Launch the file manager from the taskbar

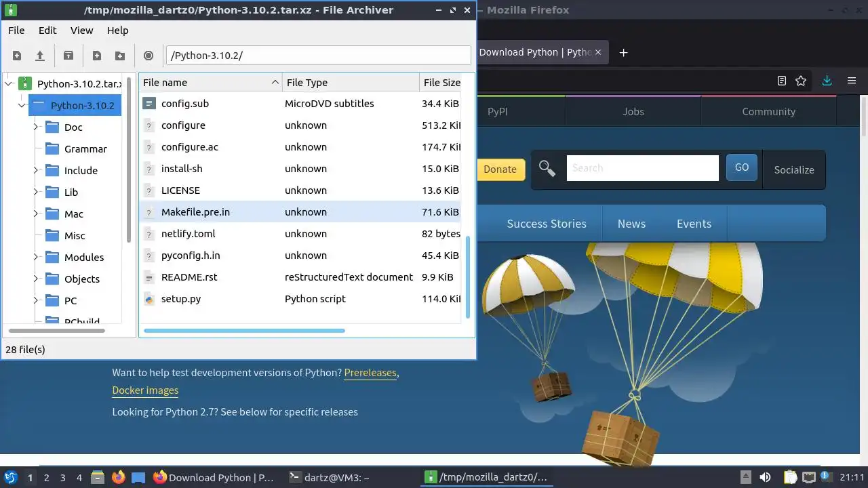(x=97, y=478)
